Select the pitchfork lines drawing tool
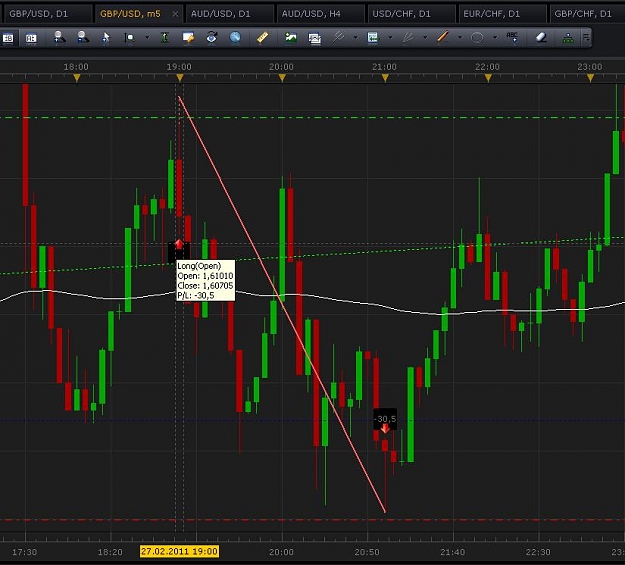The width and height of the screenshot is (625, 565). pos(338,37)
